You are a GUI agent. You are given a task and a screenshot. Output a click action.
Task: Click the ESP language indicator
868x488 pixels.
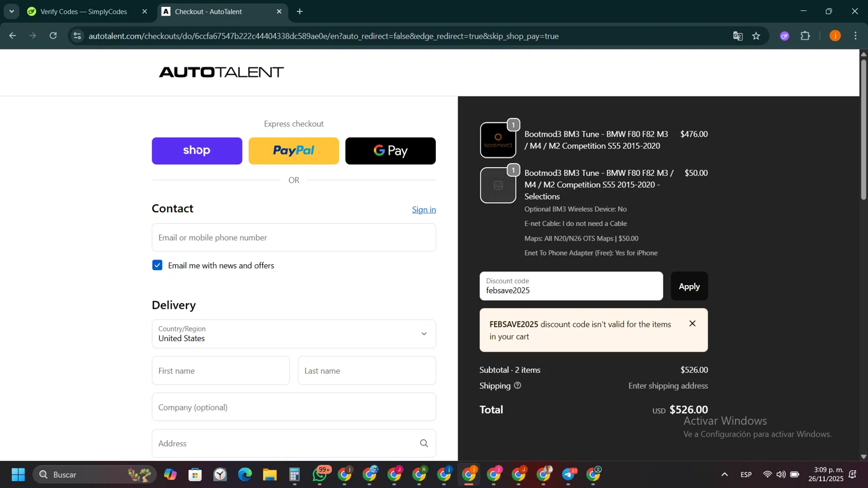746,475
